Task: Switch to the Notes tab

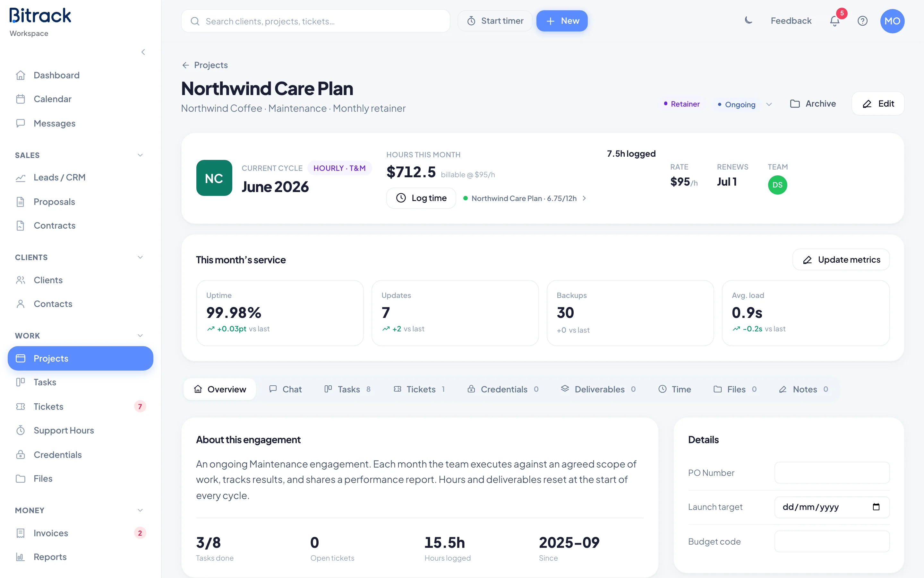Action: pyautogui.click(x=803, y=389)
